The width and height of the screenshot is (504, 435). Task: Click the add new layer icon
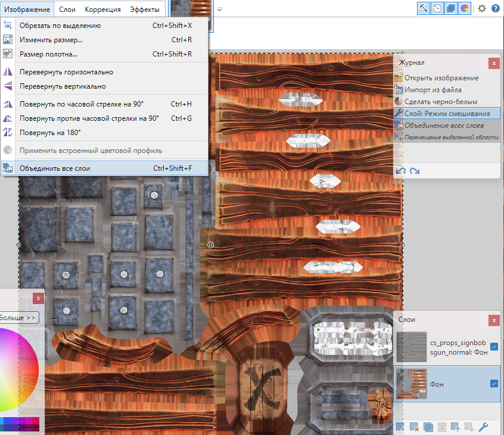(400, 426)
